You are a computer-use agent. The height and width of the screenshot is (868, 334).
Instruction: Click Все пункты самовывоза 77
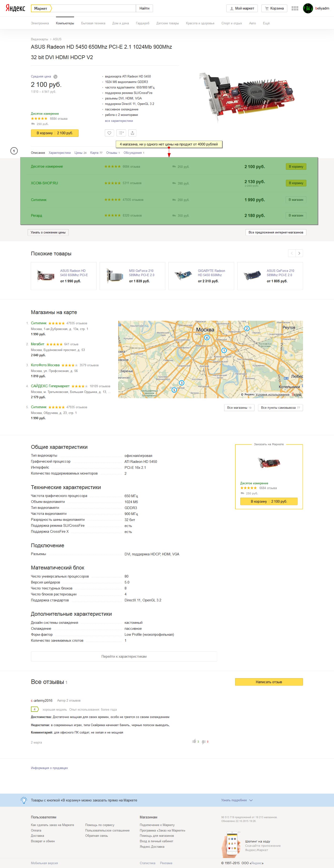click(x=280, y=408)
